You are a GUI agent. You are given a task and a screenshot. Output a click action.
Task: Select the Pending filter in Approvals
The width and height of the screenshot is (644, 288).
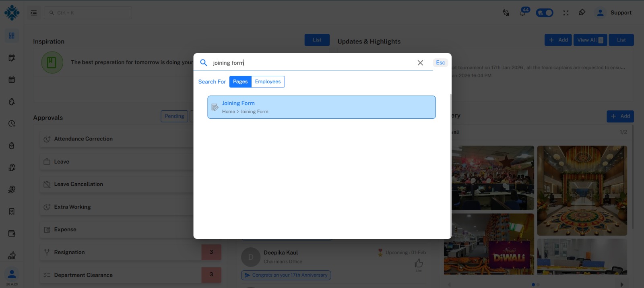click(x=174, y=116)
